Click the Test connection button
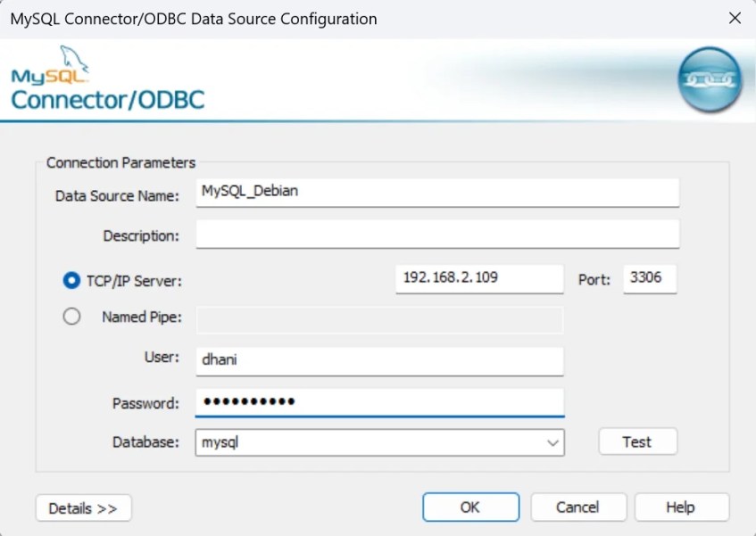Screen dimensions: 756x536 [638, 441]
